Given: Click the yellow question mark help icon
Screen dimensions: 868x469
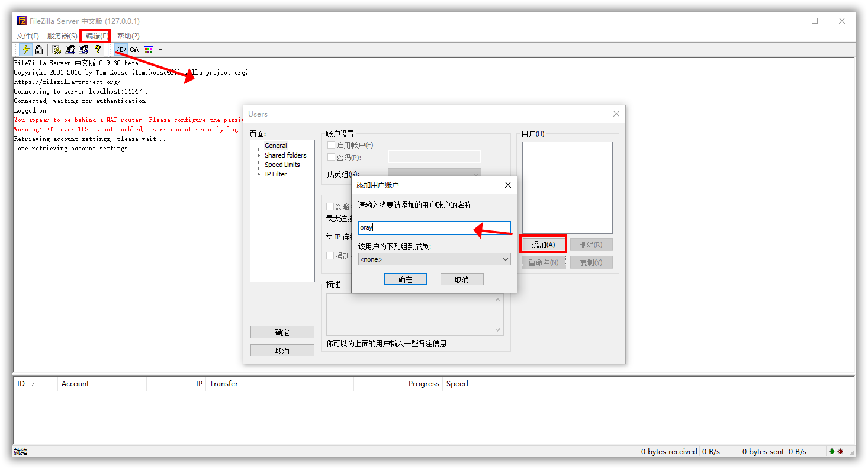Looking at the screenshot, I should 98,50.
